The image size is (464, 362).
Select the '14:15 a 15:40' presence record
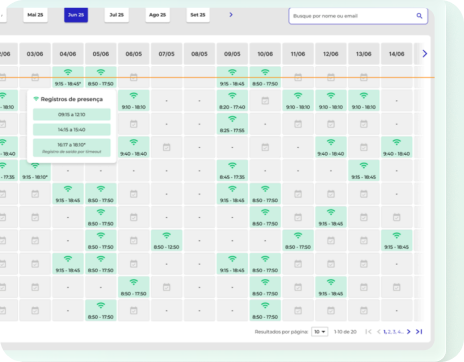pyautogui.click(x=72, y=130)
